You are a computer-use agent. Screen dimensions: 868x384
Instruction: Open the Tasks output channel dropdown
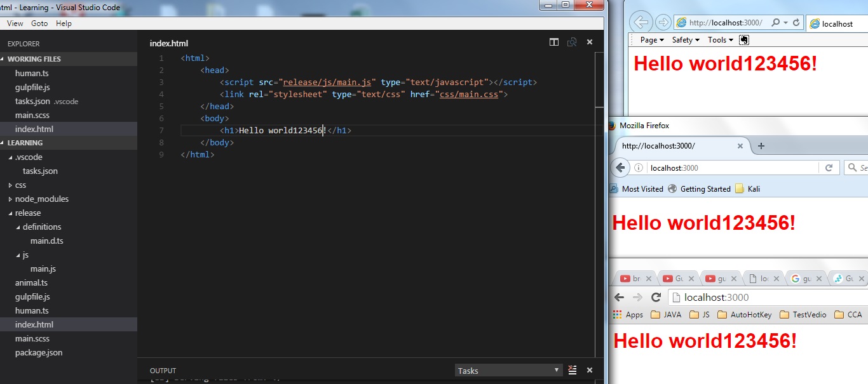click(x=508, y=371)
